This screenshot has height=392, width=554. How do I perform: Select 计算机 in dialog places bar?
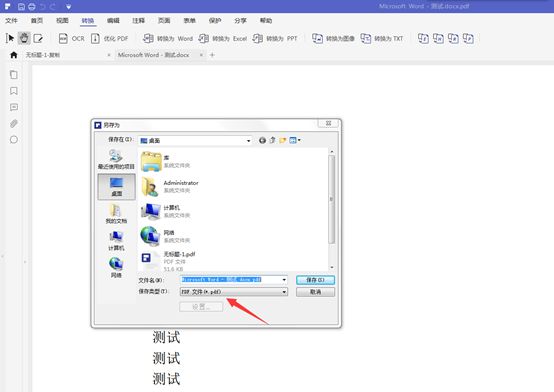click(x=116, y=241)
